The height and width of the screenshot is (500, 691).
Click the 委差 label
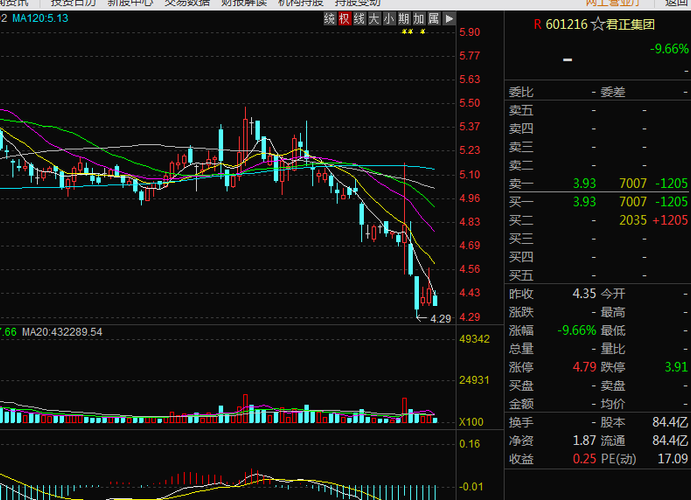click(x=613, y=92)
